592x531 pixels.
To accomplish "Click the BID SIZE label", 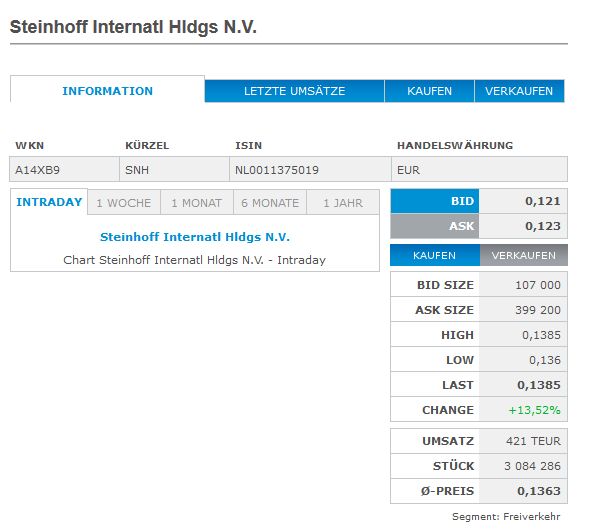I will tap(445, 285).
